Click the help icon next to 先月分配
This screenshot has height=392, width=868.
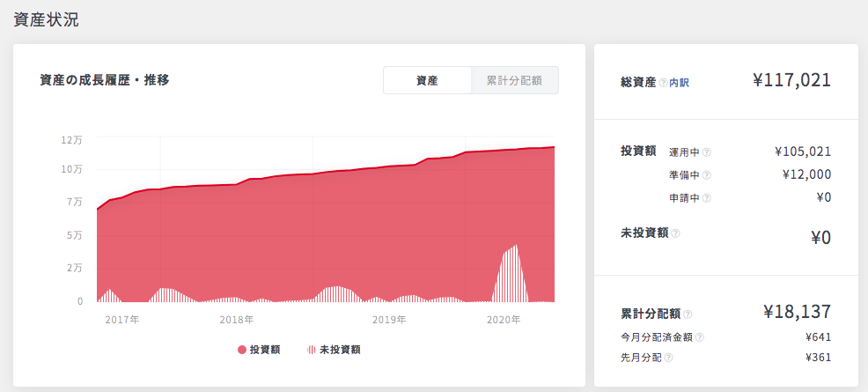[669, 358]
